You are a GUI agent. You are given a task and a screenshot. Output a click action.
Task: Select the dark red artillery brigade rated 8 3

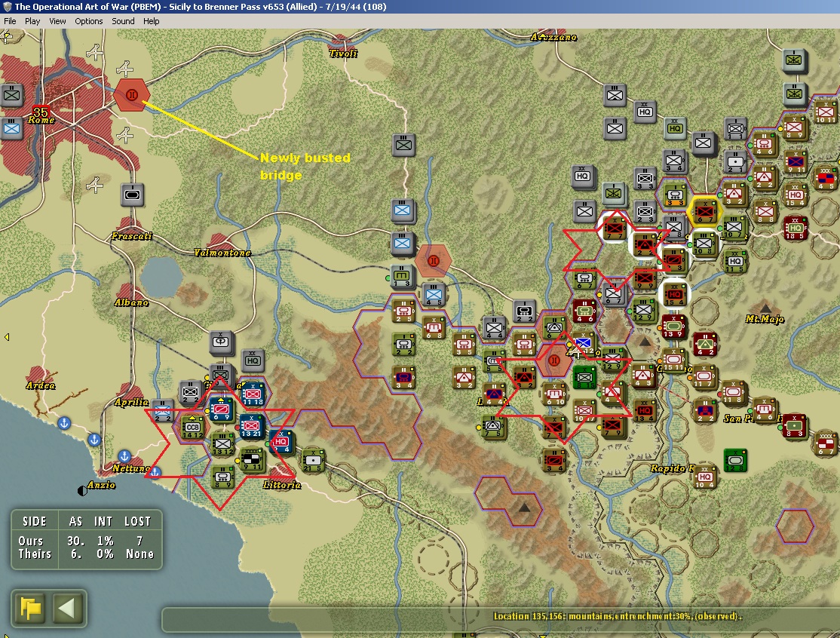(x=795, y=426)
